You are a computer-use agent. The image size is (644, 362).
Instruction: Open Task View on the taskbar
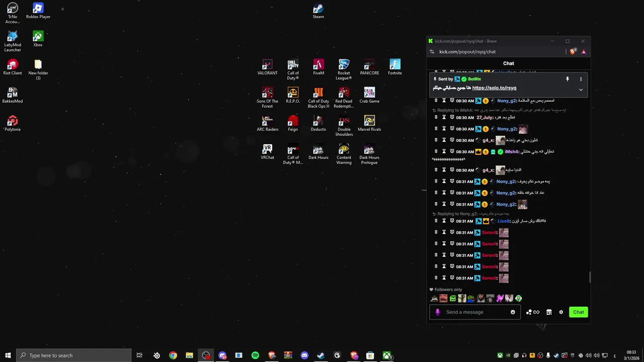pyautogui.click(x=139, y=355)
